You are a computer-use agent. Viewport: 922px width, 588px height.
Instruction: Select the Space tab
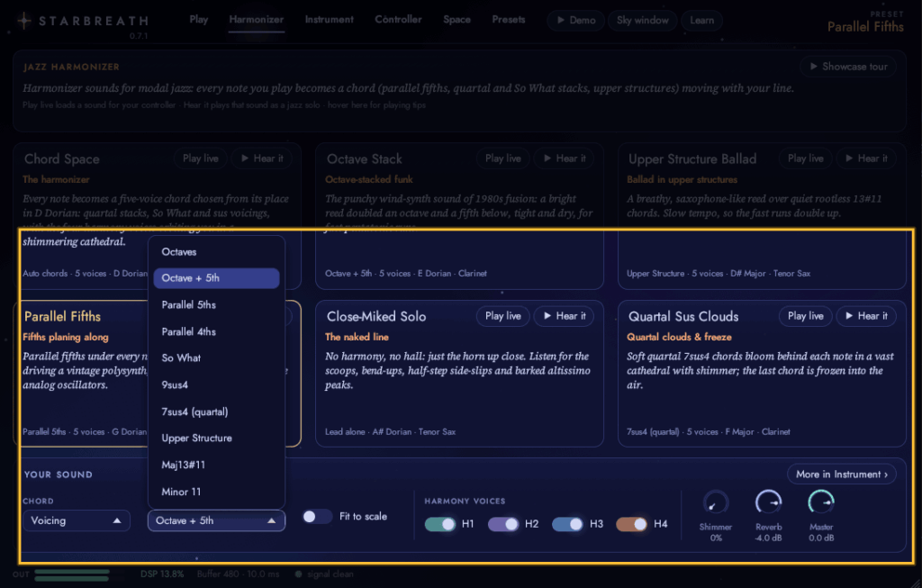pyautogui.click(x=456, y=20)
